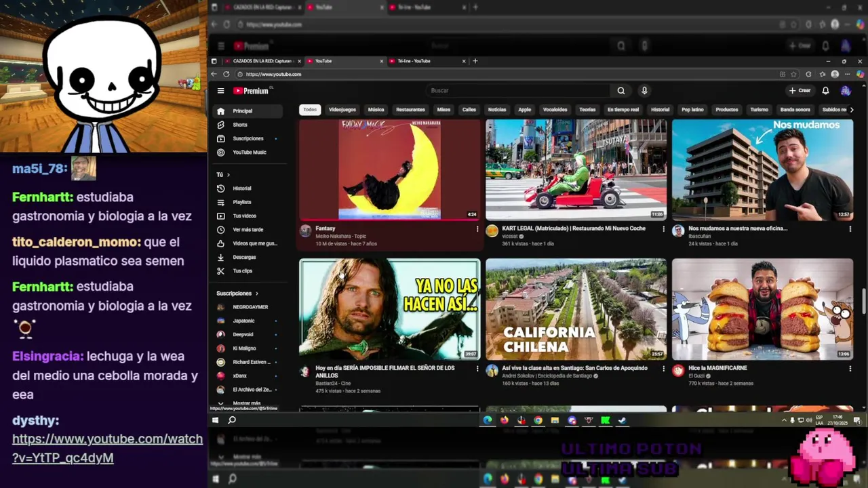Open the YouTube hamburger guide menu
The height and width of the screenshot is (488, 868).
point(220,90)
